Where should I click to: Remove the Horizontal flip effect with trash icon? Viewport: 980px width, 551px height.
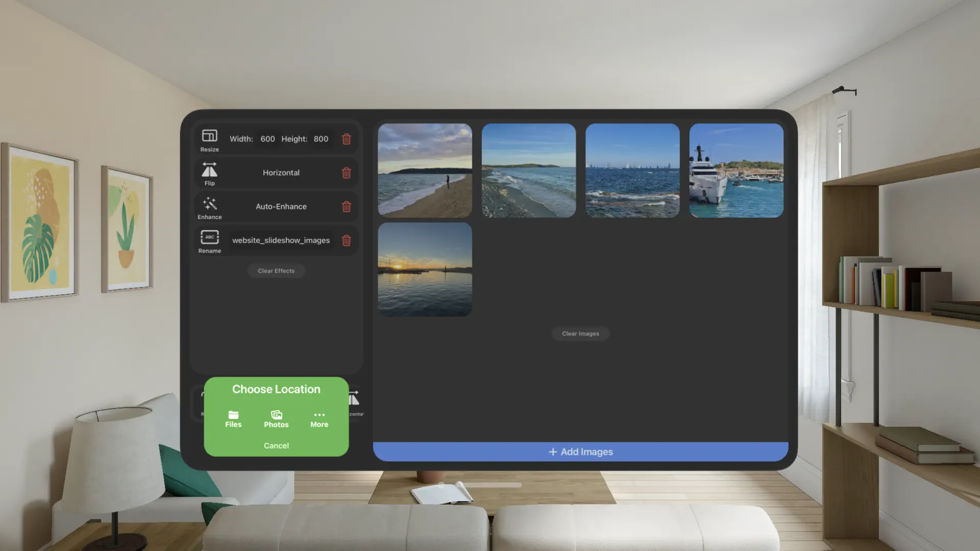pyautogui.click(x=347, y=173)
